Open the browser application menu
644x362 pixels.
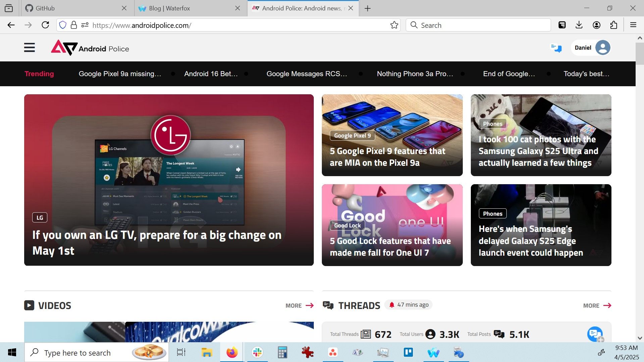click(633, 25)
